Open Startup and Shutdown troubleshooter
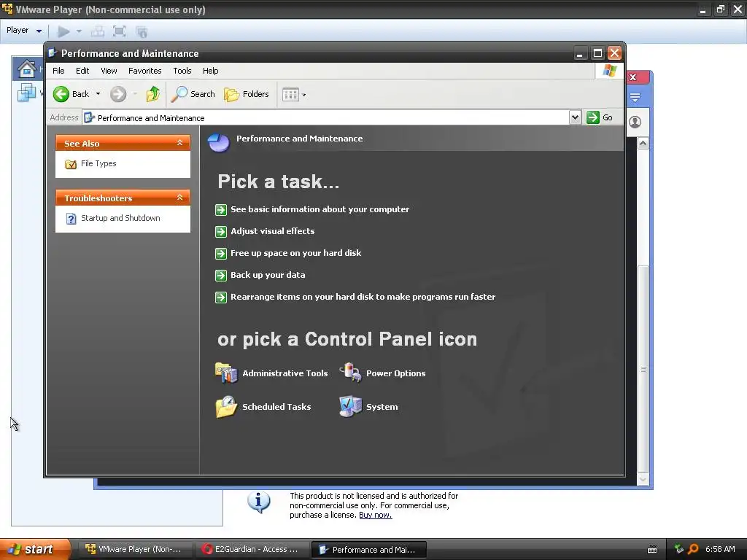Screen dimensions: 747x560 point(120,218)
